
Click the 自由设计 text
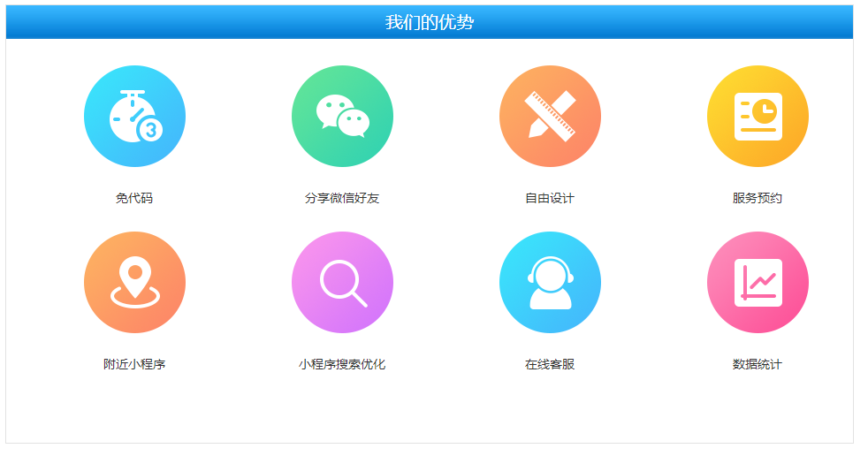coord(550,198)
